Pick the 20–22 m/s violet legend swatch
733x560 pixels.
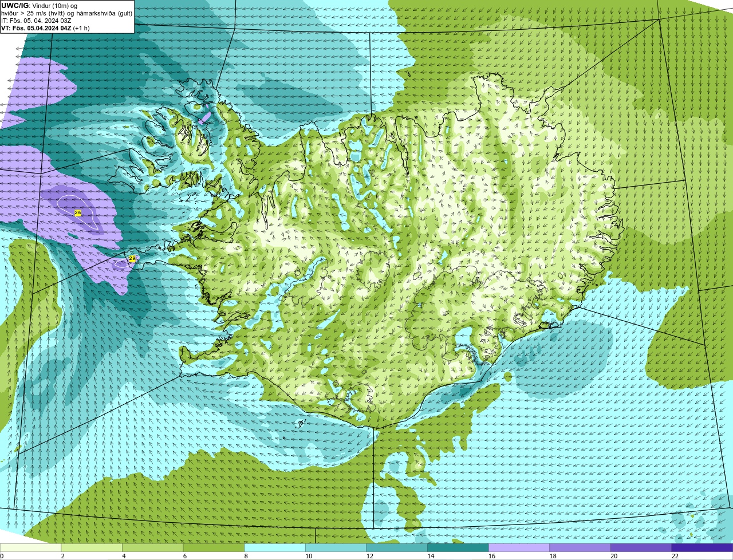641,547
